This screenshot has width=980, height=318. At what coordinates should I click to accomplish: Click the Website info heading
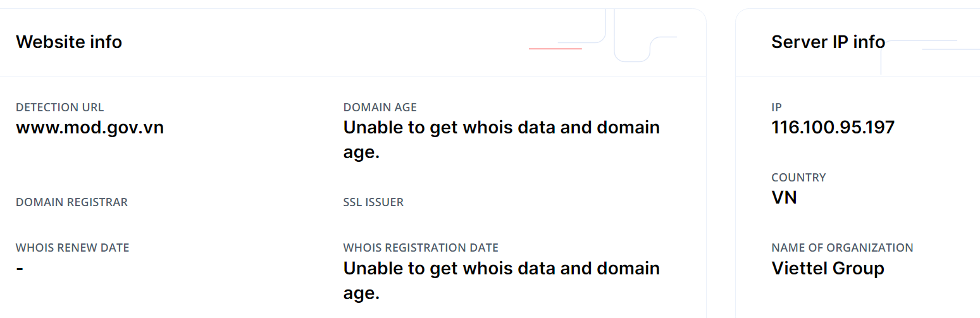pyautogui.click(x=69, y=42)
